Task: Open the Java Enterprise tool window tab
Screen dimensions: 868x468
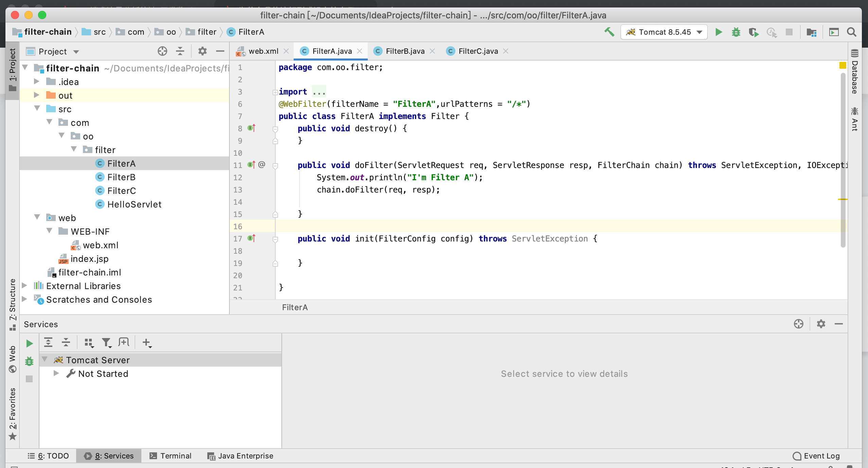Action: pyautogui.click(x=240, y=456)
